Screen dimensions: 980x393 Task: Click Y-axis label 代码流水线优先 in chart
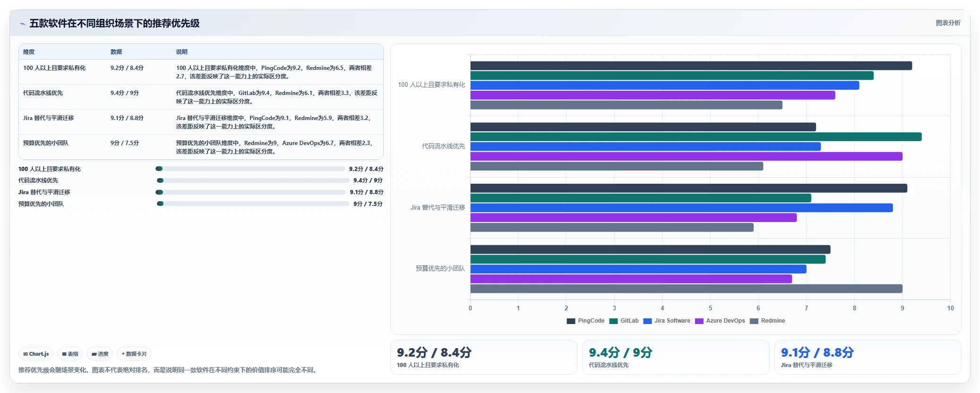(443, 146)
